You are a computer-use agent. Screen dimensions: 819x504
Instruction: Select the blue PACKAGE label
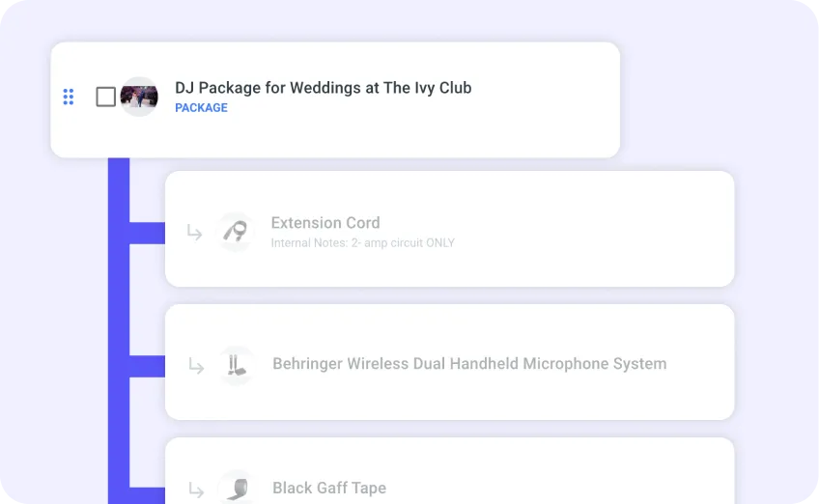click(x=201, y=108)
